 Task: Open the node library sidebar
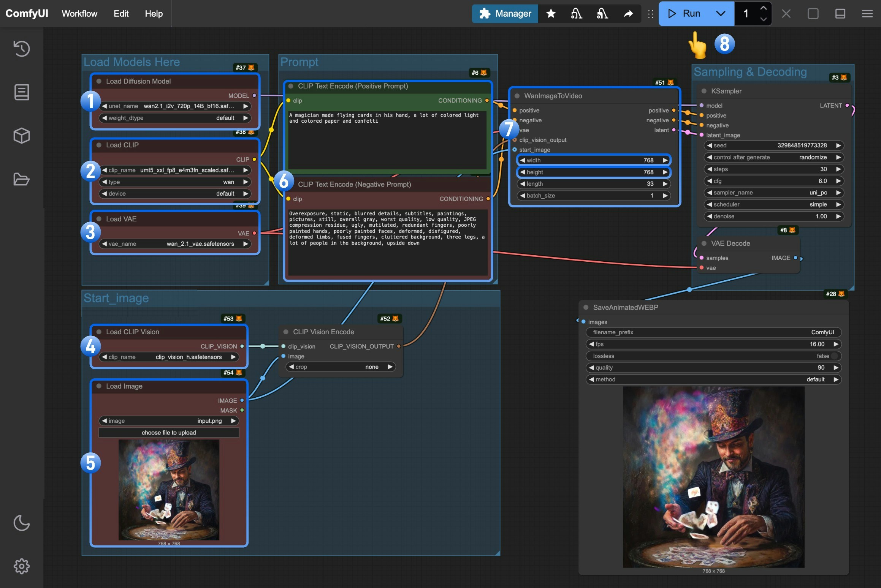point(22,92)
